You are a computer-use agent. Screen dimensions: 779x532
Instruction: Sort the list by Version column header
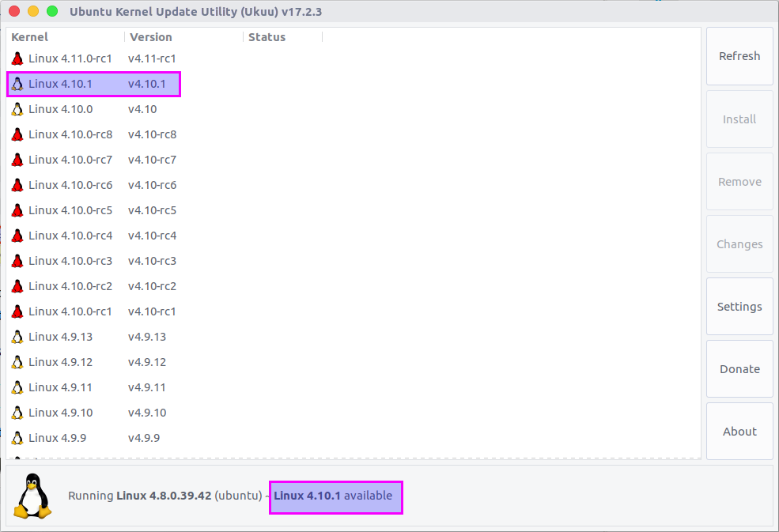pos(150,37)
